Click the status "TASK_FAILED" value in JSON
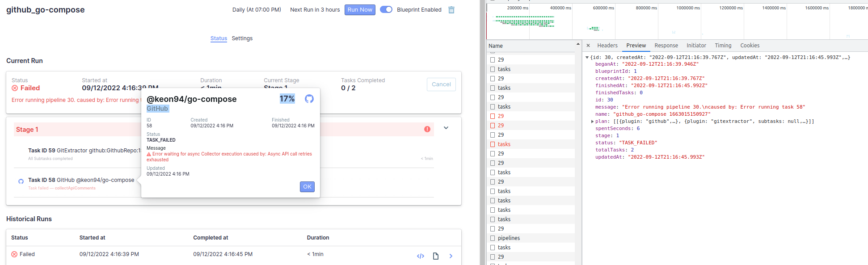This screenshot has width=868, height=265. tap(638, 143)
